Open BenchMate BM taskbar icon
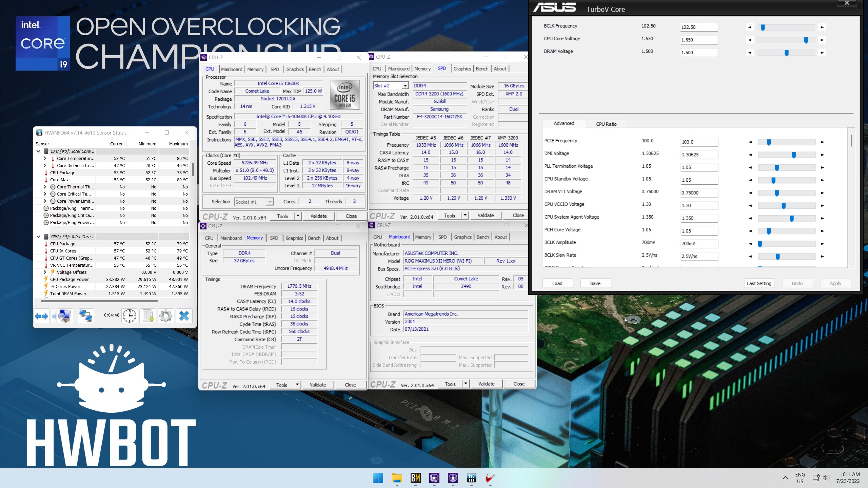 [415, 478]
